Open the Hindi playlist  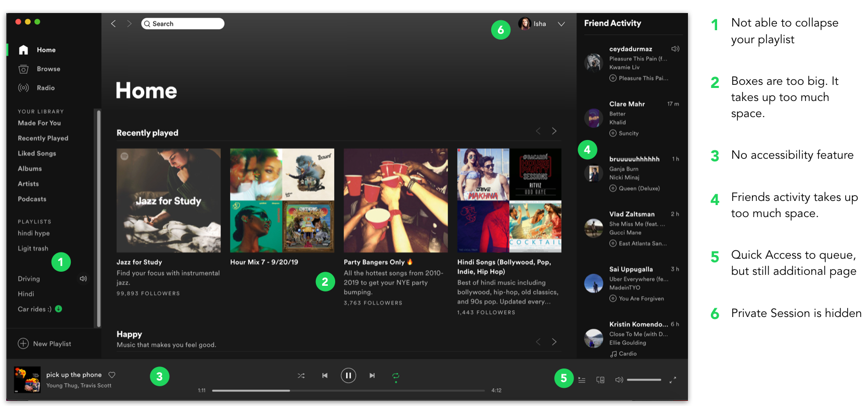26,294
